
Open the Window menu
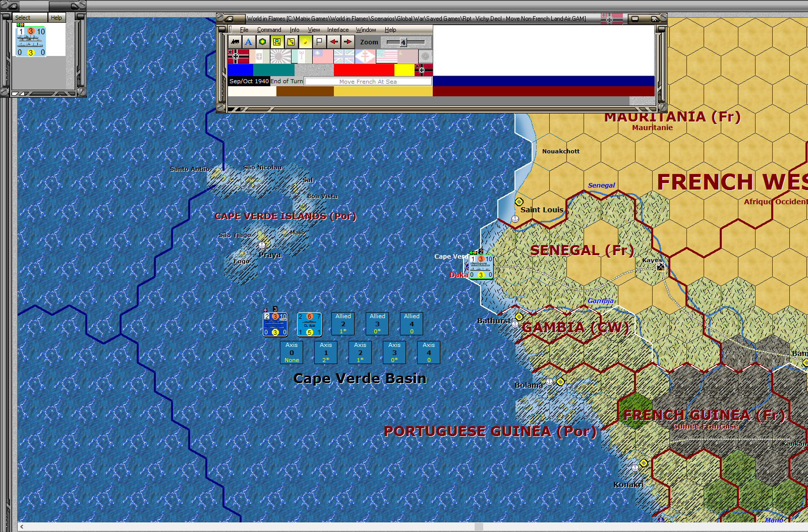366,30
